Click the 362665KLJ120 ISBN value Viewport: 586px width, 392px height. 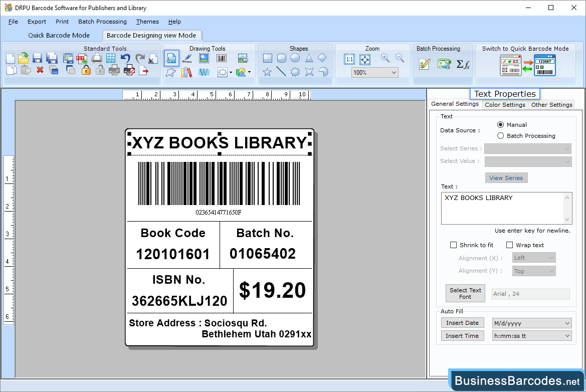point(179,301)
